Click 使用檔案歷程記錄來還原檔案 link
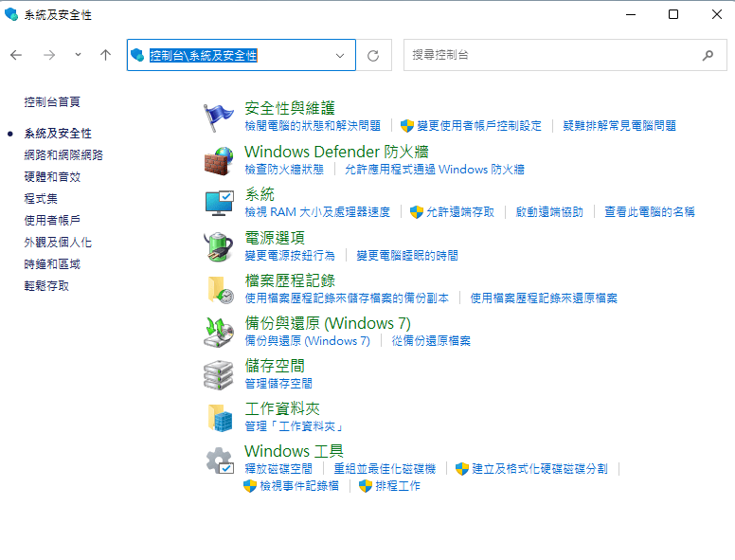Viewport: 735px width, 560px height. pos(544,298)
